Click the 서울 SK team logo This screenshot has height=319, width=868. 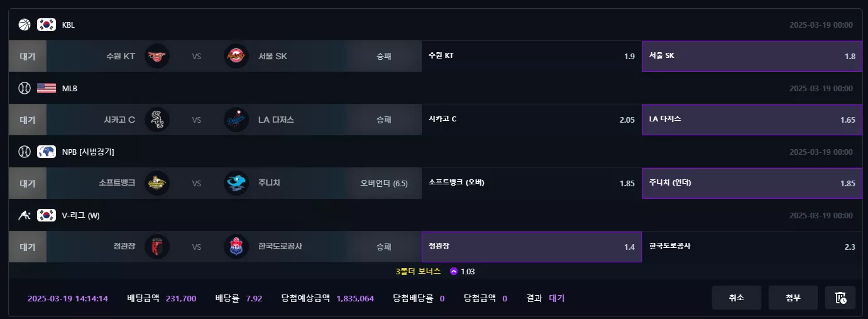[236, 56]
